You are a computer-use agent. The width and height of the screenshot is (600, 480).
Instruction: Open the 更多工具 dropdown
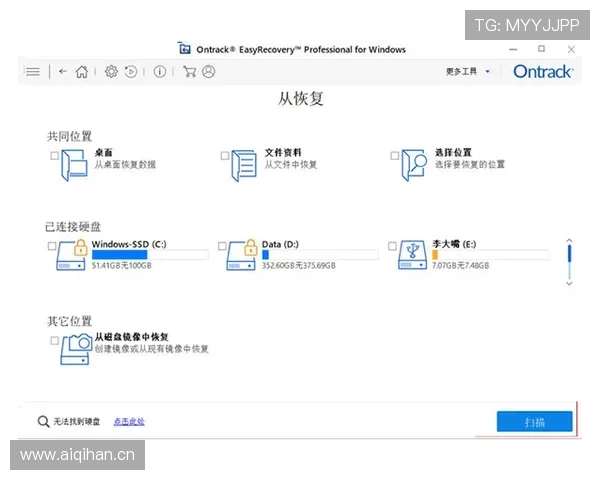pos(468,71)
